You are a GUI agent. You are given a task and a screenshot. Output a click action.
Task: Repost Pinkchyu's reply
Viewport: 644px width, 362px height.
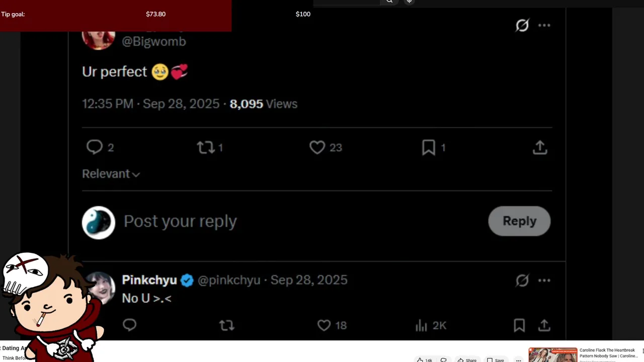point(227,326)
